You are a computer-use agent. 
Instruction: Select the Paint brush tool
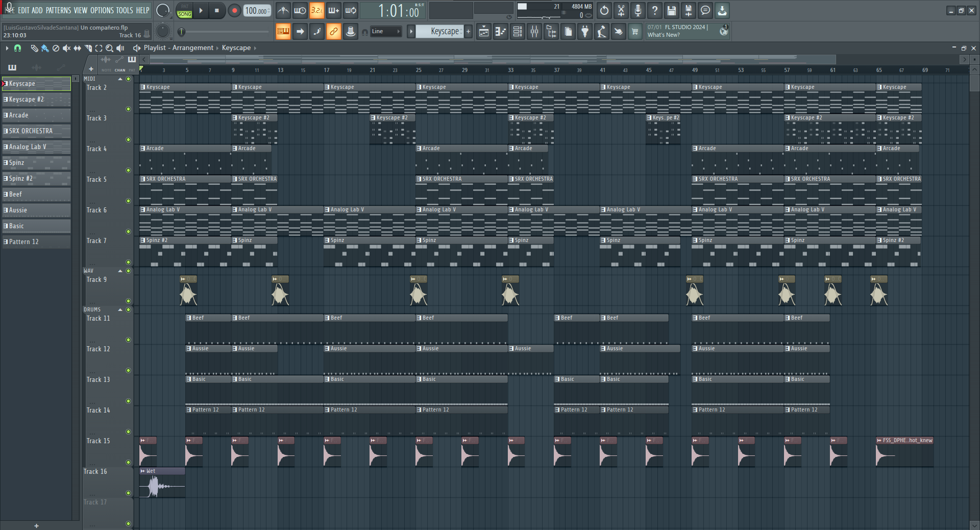[45, 48]
